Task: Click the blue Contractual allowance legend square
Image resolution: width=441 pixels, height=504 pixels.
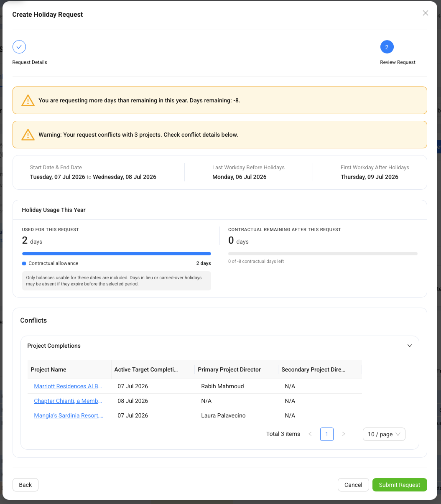Action: (x=24, y=263)
